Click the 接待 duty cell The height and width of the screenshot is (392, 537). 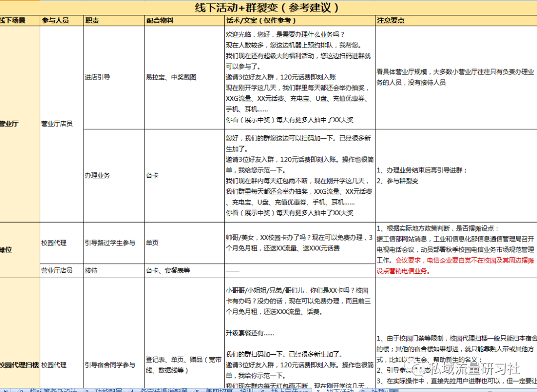point(114,271)
